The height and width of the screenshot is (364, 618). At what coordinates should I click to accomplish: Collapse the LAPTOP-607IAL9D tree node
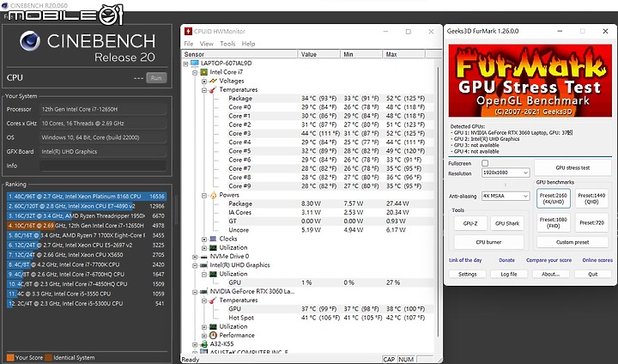click(x=186, y=64)
